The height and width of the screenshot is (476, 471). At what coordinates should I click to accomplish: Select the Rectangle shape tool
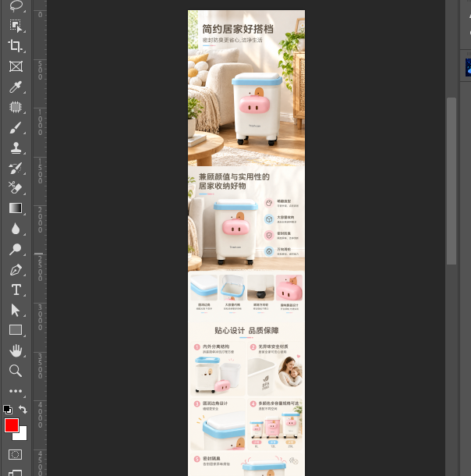[16, 330]
